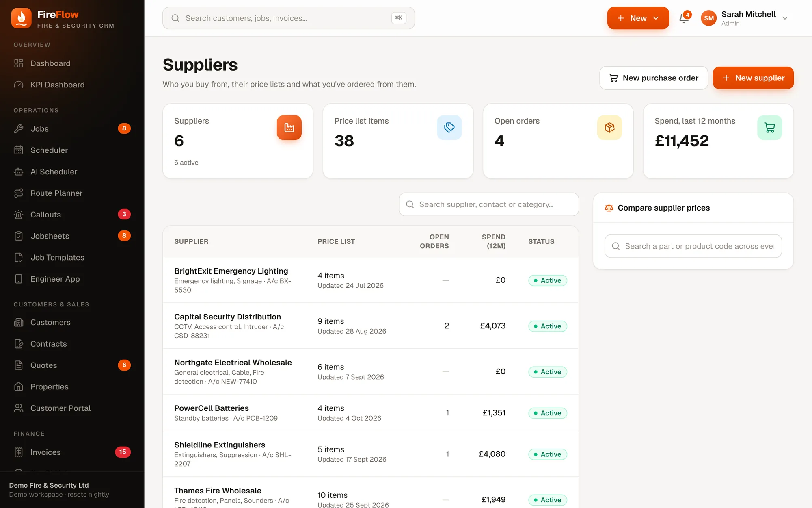Click the open orders package icon
Image resolution: width=812 pixels, height=508 pixels.
tap(609, 128)
